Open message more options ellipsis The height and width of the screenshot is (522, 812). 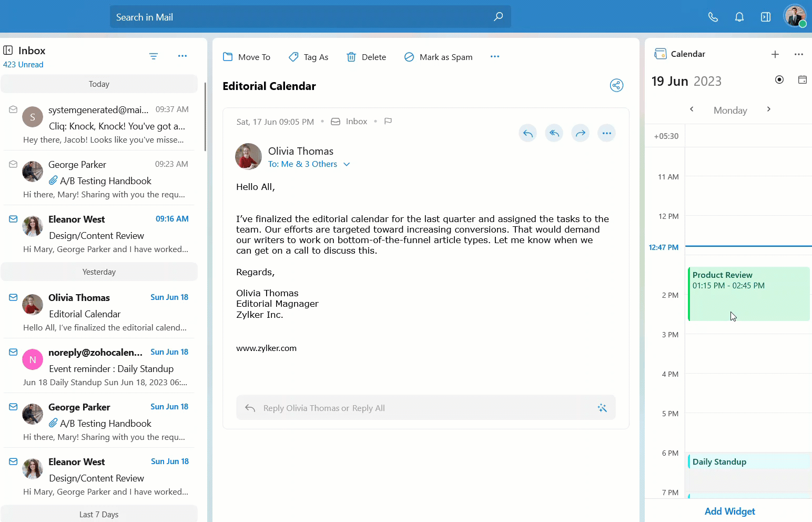tap(607, 133)
